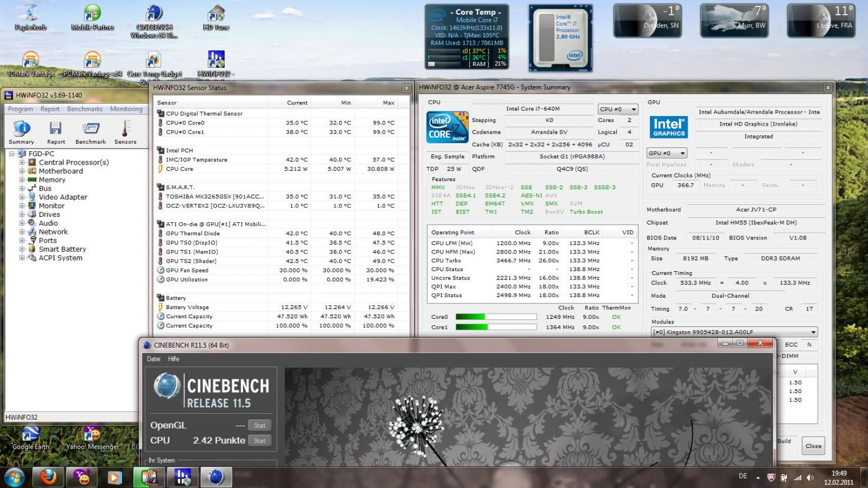Click the DE language indicator

click(743, 476)
